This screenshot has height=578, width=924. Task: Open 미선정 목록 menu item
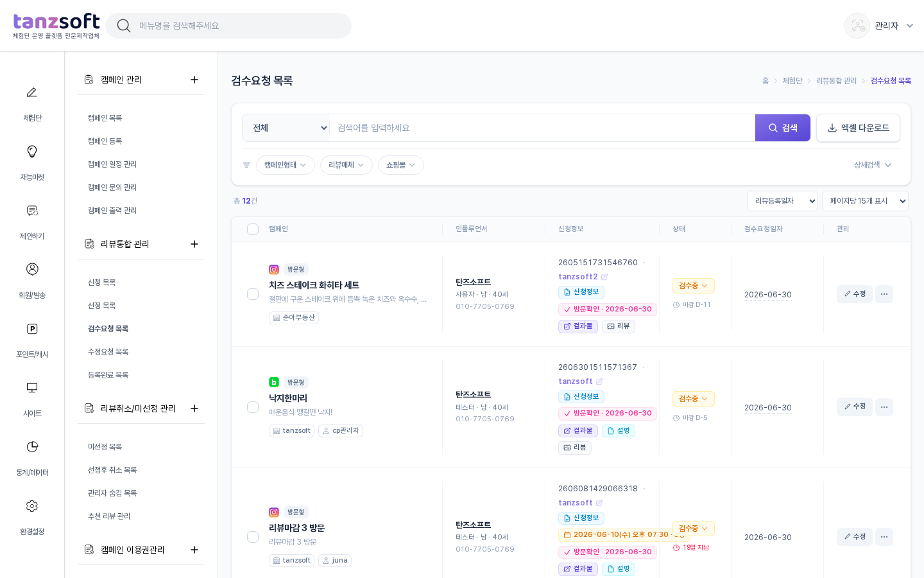coord(105,447)
